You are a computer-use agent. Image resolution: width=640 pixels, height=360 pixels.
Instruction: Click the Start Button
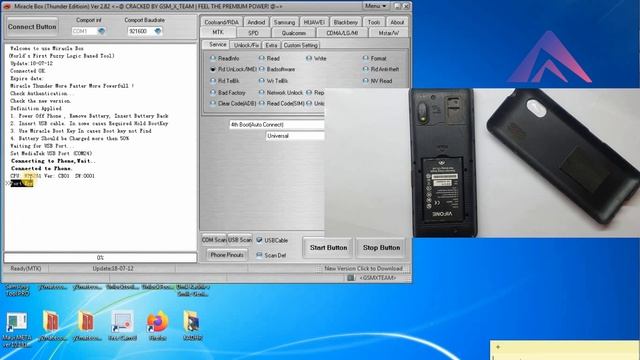tap(328, 247)
